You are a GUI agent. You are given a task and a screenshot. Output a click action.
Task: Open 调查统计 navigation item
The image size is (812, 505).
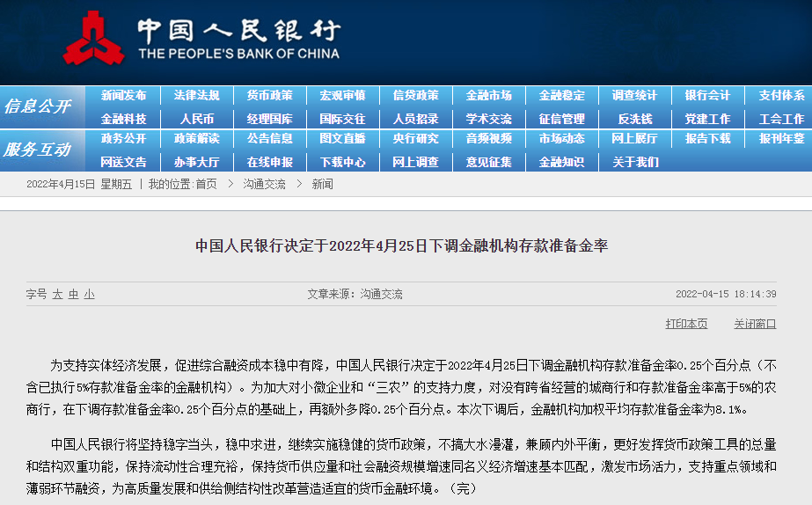pyautogui.click(x=634, y=96)
